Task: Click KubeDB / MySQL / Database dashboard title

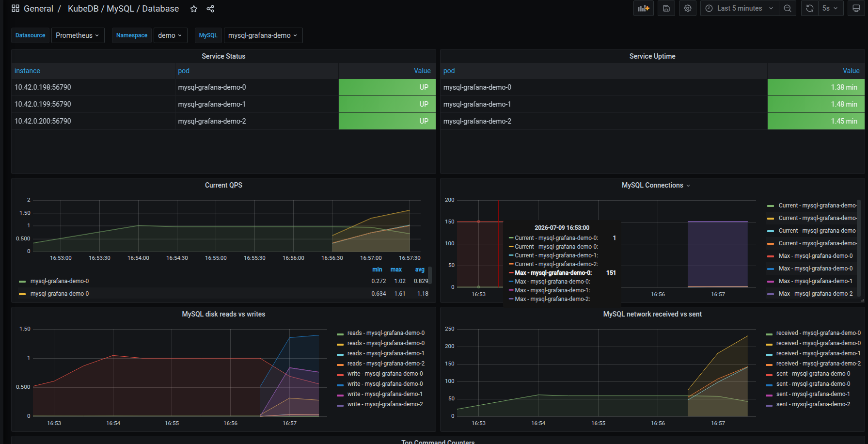Action: click(x=123, y=9)
